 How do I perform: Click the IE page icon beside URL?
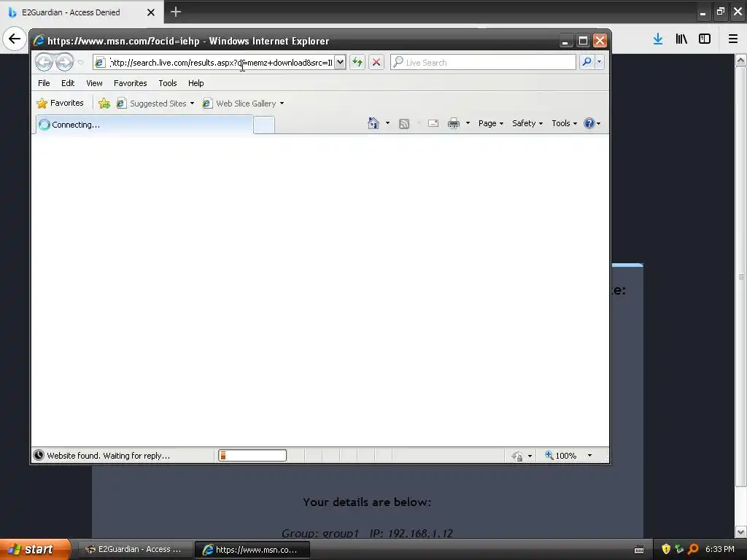(99, 63)
